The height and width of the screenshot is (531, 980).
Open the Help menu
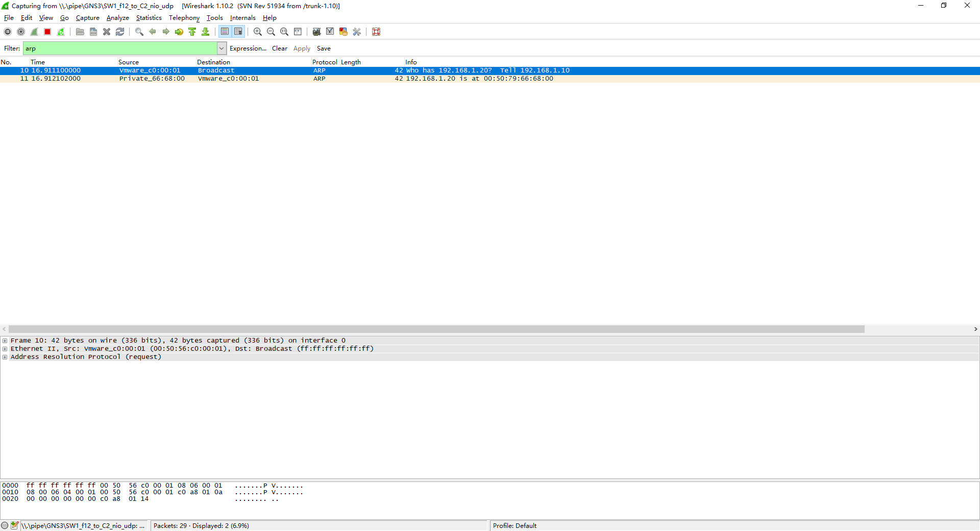pos(269,18)
